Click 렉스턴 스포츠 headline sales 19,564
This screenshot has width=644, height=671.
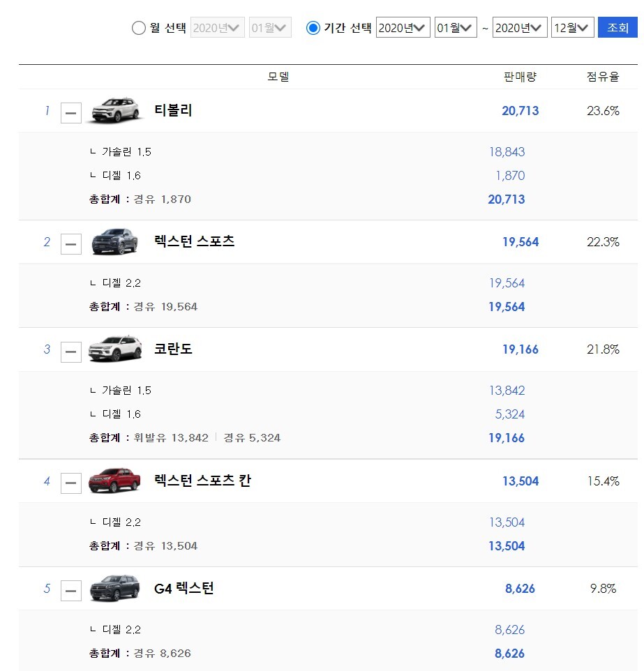521,242
